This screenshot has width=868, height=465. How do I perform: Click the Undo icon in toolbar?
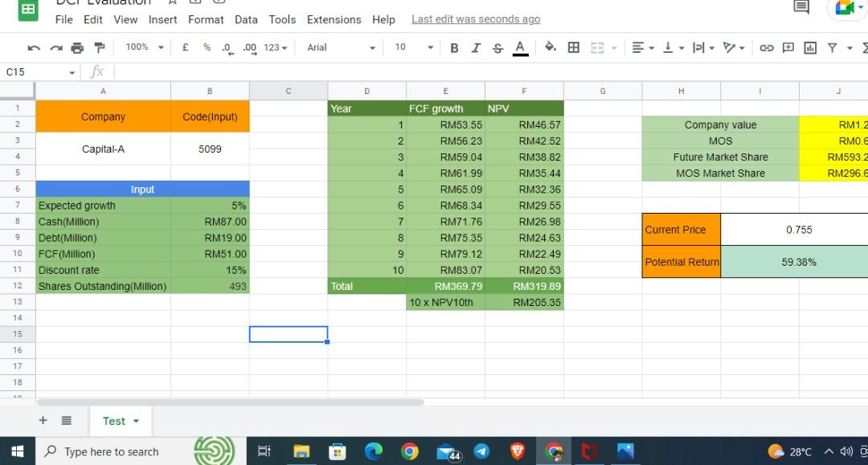point(34,48)
